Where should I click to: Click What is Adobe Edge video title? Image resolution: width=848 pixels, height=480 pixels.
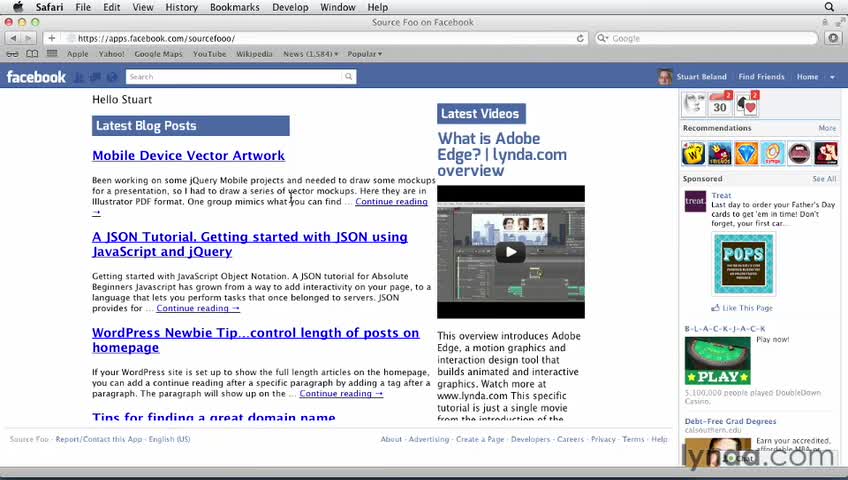pos(502,155)
